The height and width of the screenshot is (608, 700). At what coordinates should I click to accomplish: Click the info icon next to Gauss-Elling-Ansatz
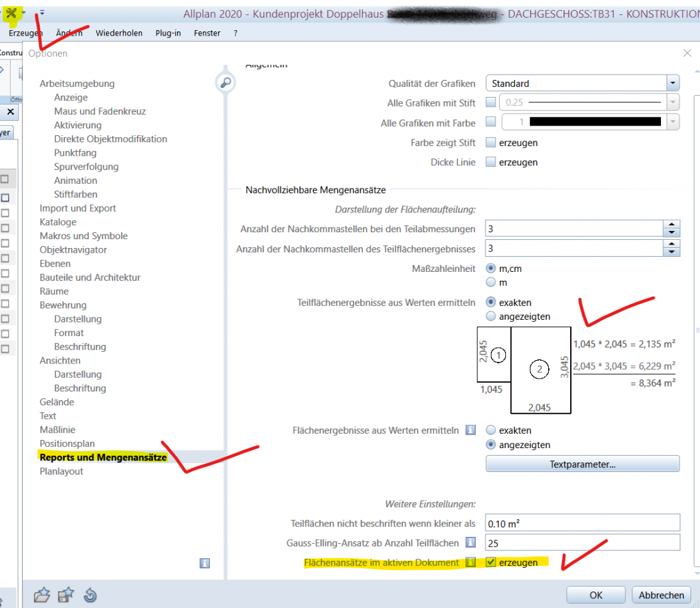click(470, 542)
